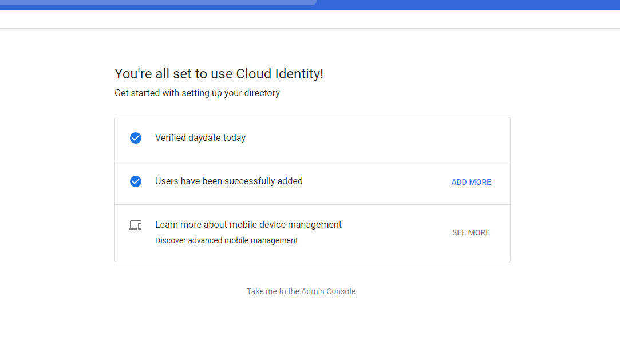This screenshot has height=364, width=620.
Task: Click the blue checkmark beside Verified daydate.today
Action: click(x=136, y=138)
